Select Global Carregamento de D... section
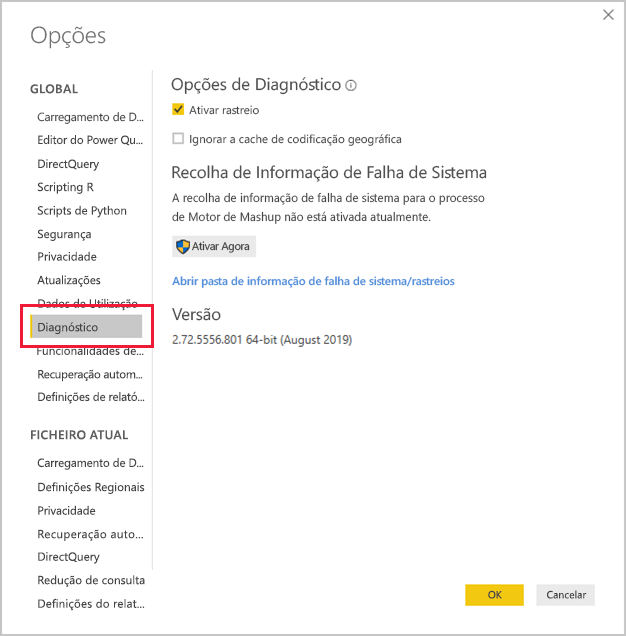Screen dimensions: 626x636 [90, 117]
